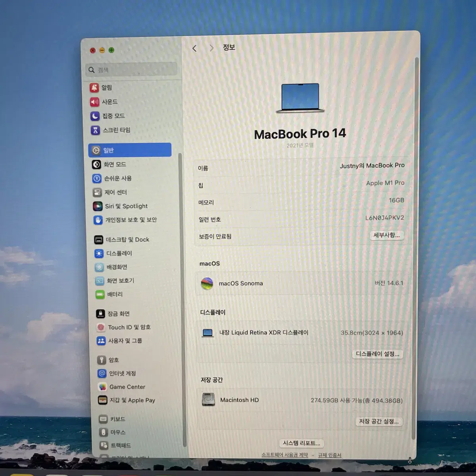This screenshot has width=476, height=476.
Task: Go back with the left chevron
Action: pyautogui.click(x=194, y=48)
